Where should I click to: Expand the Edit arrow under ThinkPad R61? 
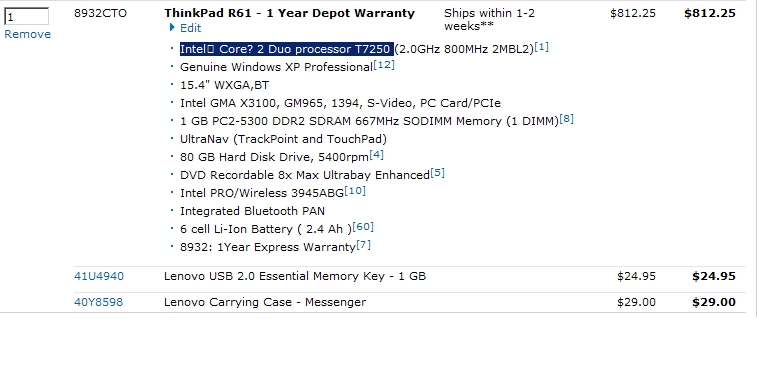(185, 28)
